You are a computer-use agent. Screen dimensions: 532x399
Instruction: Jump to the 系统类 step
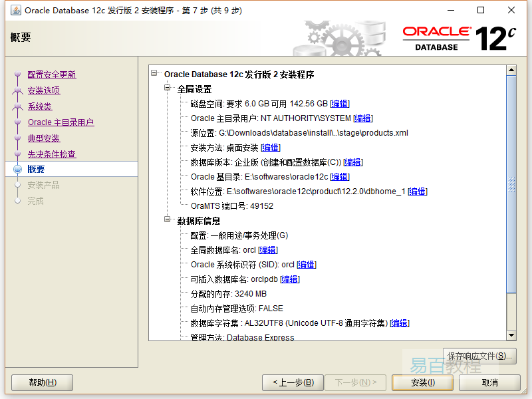(39, 106)
